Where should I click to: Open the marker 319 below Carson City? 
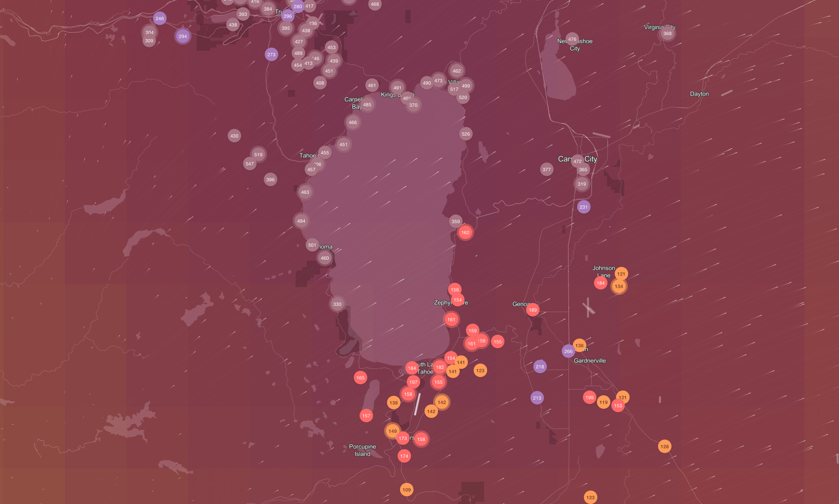click(582, 184)
